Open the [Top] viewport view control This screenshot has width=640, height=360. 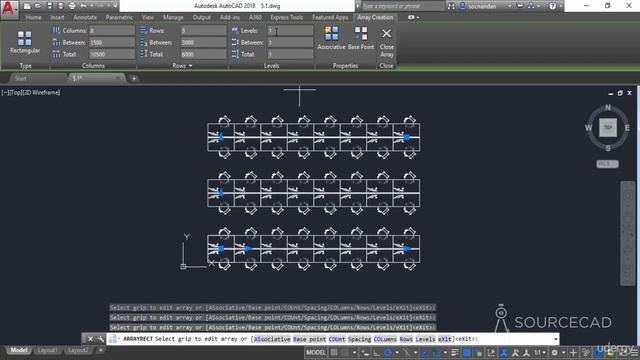(16, 93)
